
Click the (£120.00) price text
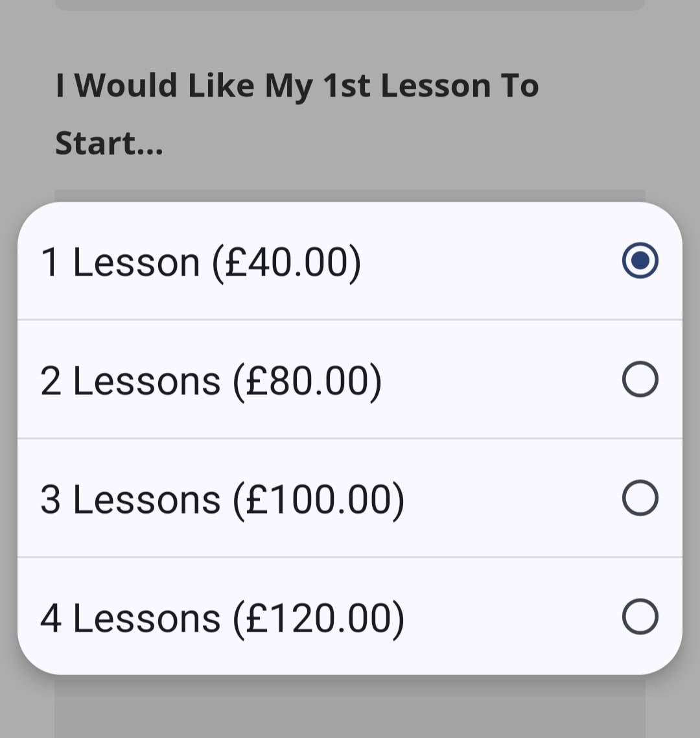tap(319, 619)
